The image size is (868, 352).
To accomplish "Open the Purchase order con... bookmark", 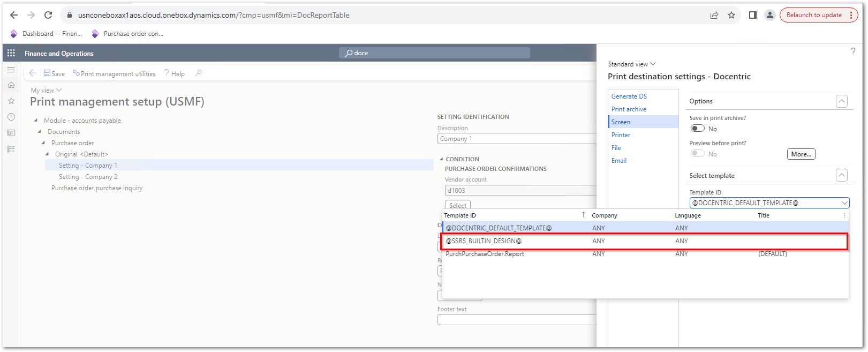I will click(127, 34).
